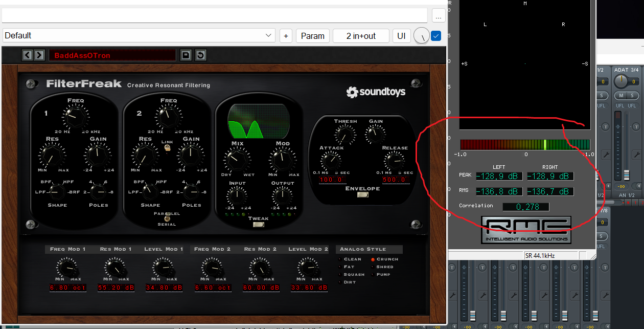Toggle the Tweak panel button

[259, 224]
